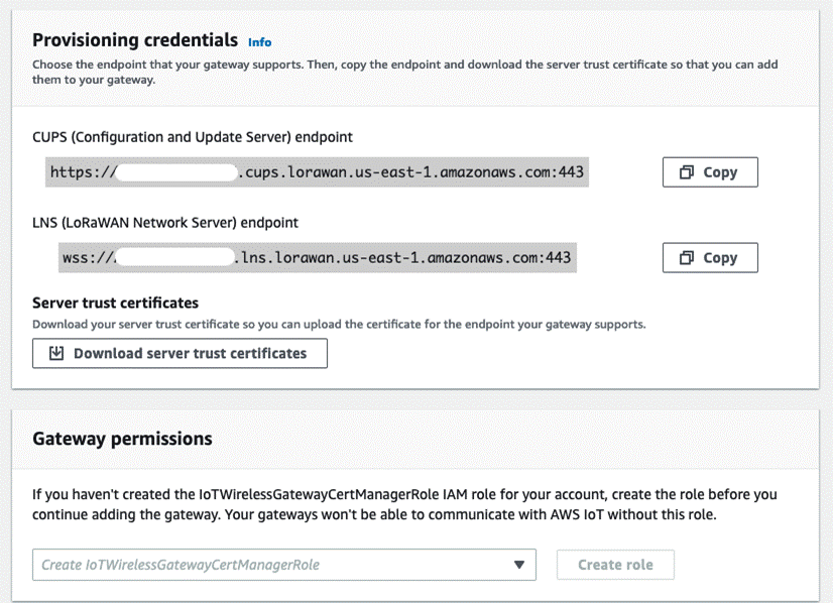
Task: Select the CUPS endpoint URL field
Action: 317,172
